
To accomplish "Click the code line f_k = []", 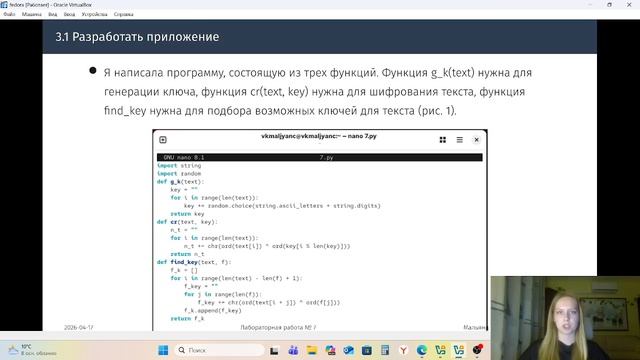I will click(x=184, y=270).
